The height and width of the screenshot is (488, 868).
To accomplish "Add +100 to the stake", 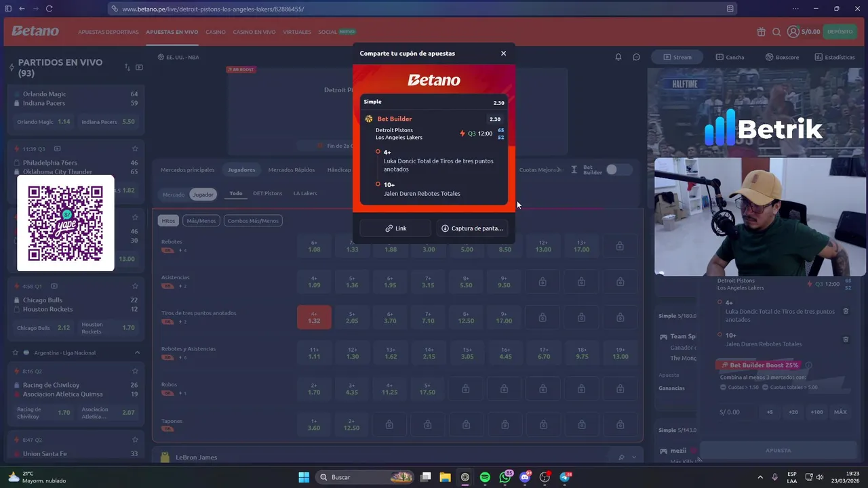I will point(816,411).
